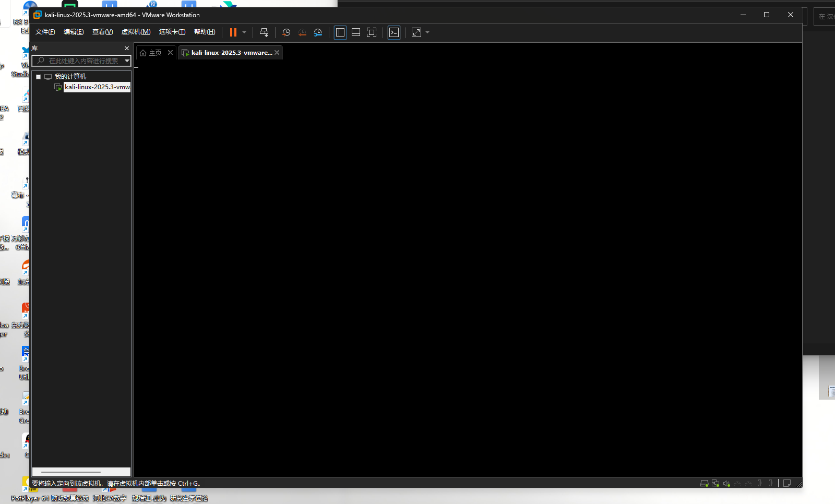Maximize the VMware Workstation window
Screen dimensions: 835x504
click(x=767, y=15)
